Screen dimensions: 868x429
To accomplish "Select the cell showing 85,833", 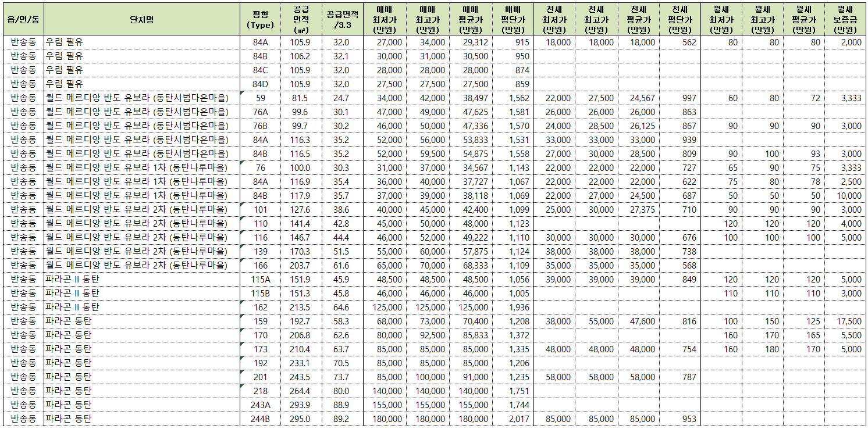I will 470,335.
